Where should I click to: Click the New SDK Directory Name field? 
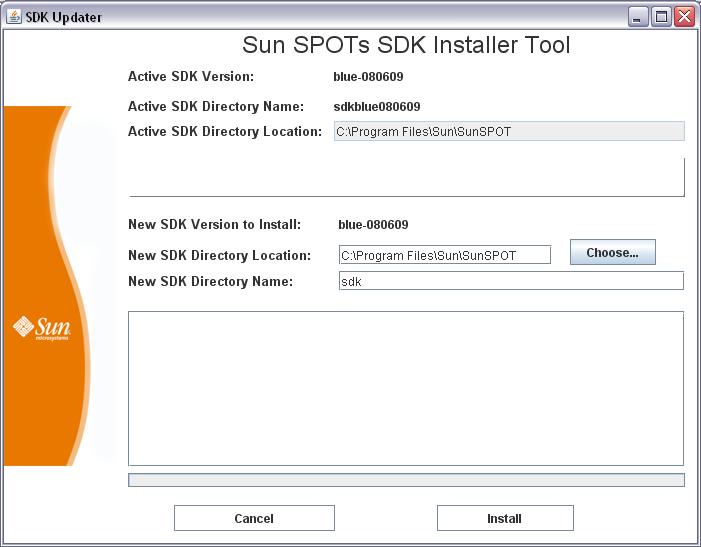[x=511, y=281]
